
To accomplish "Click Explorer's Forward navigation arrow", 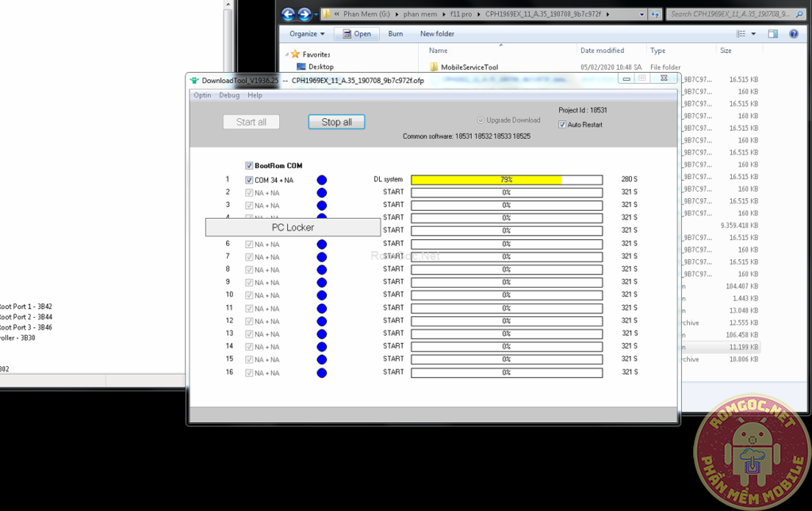I will [x=304, y=14].
